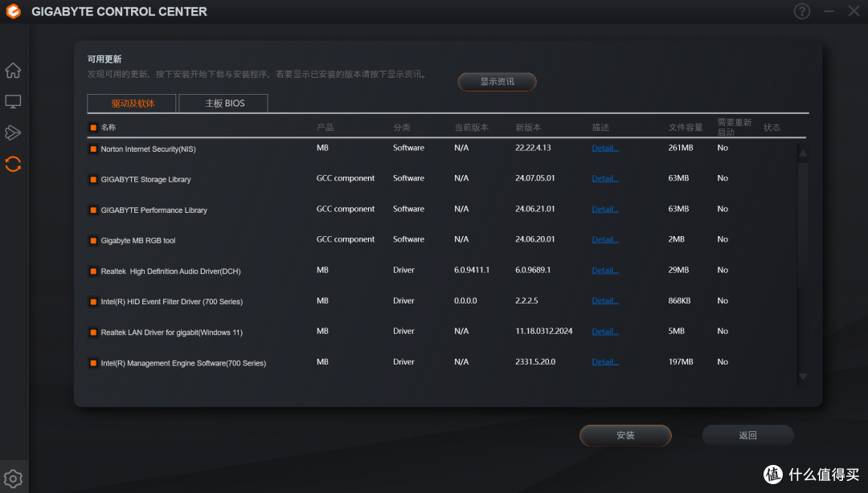Screen dimensions: 868x493
Task: Click the 安装 install button
Action: click(x=625, y=435)
